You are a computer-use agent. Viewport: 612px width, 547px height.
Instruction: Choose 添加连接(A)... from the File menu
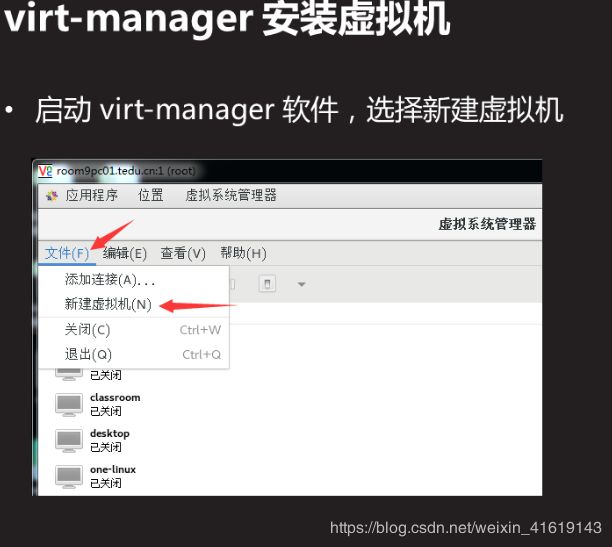tap(133, 280)
